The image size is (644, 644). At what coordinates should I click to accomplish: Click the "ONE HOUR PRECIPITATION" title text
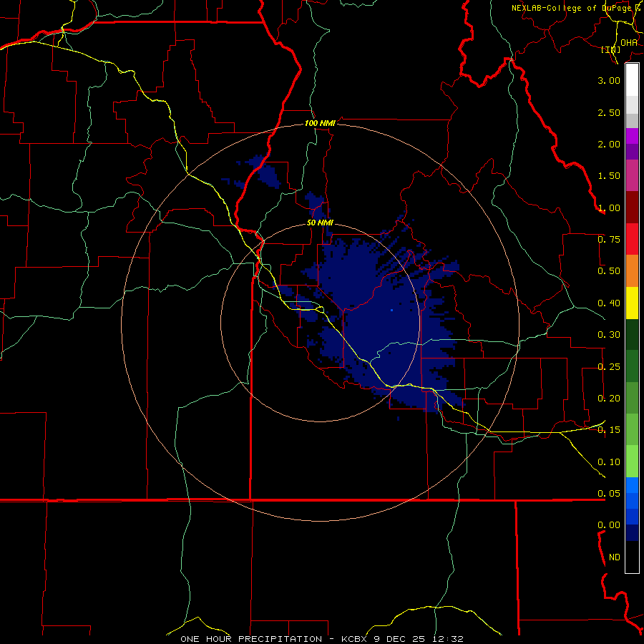click(251, 639)
